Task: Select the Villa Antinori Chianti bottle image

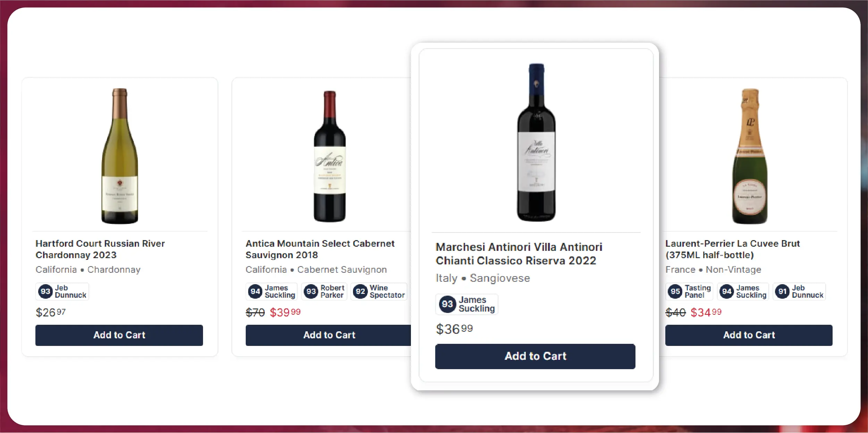Action: 536,142
